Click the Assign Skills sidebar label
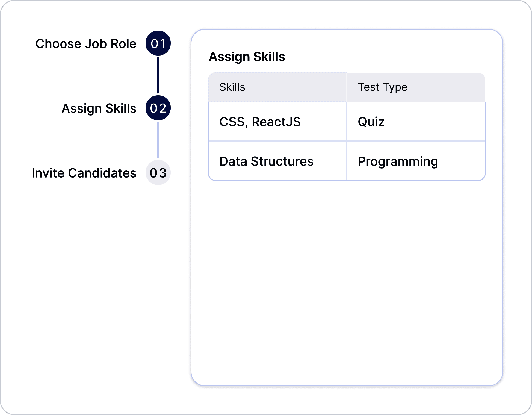Viewport: 532px width, 415px height. (x=99, y=108)
